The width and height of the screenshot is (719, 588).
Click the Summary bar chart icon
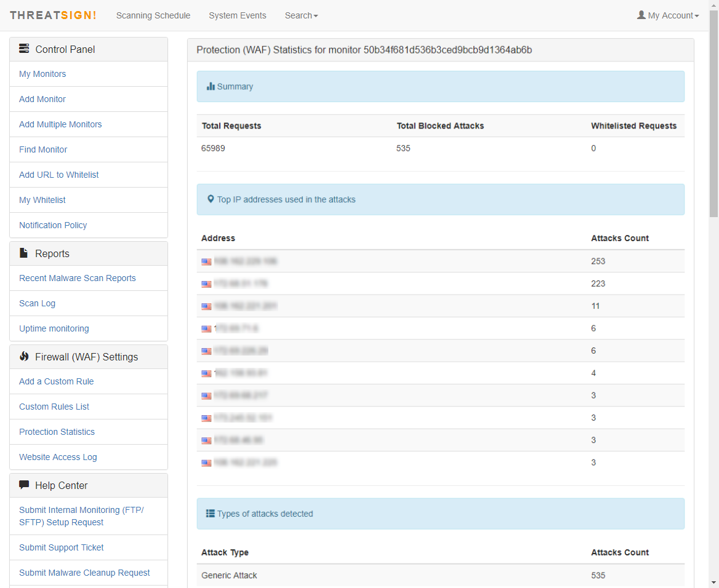click(x=211, y=87)
